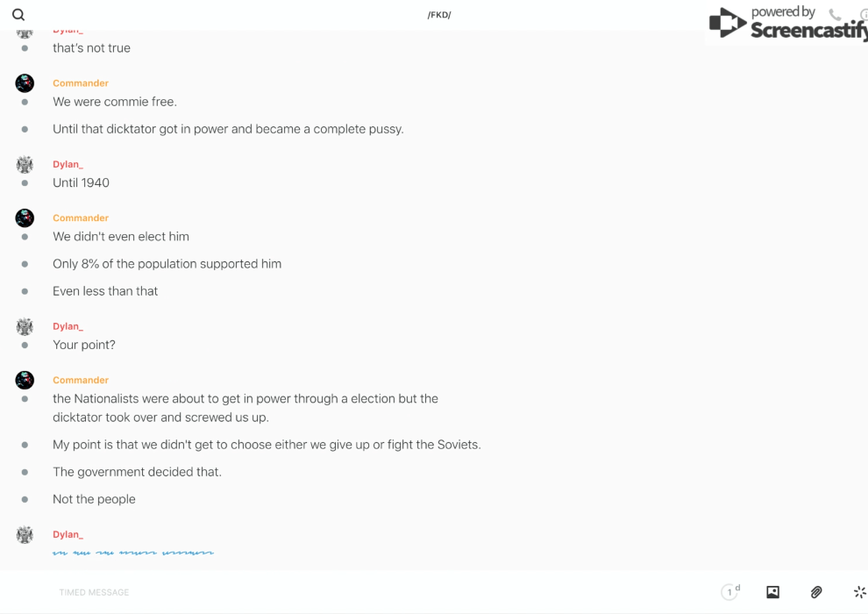Screen dimensions: 868x614
Task: Open the info icon at top right
Action: [864, 15]
